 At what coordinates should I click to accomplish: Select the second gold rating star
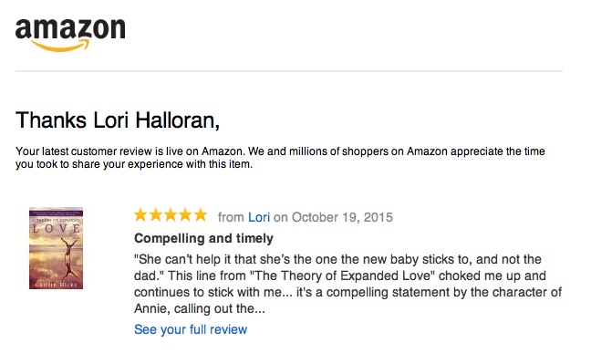[x=155, y=215]
